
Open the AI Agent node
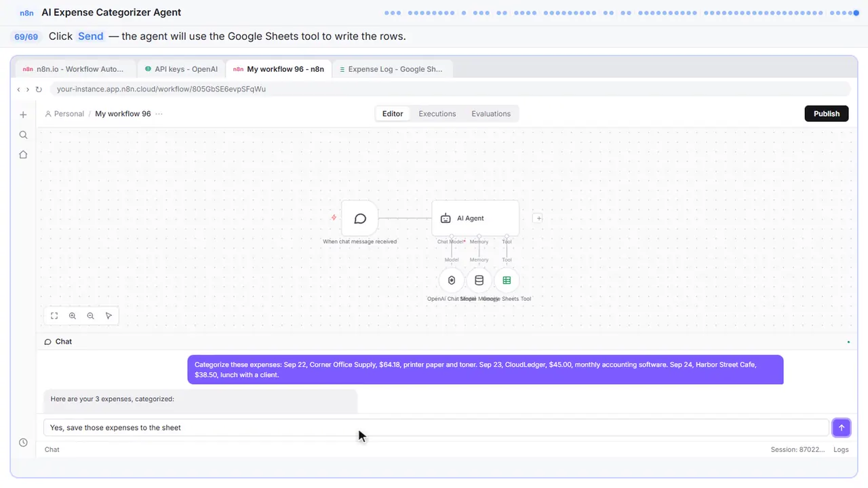point(475,218)
